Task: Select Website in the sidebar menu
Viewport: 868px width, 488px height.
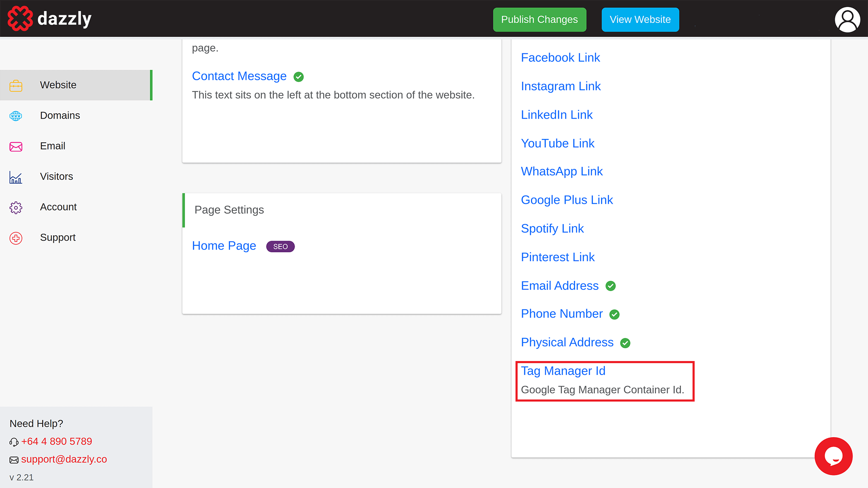Action: (x=76, y=85)
